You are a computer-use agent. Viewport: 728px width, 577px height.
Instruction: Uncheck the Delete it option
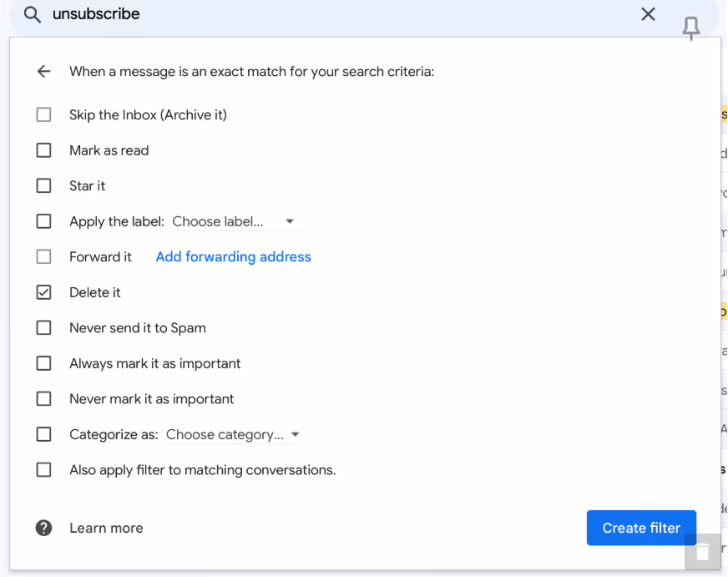(43, 292)
